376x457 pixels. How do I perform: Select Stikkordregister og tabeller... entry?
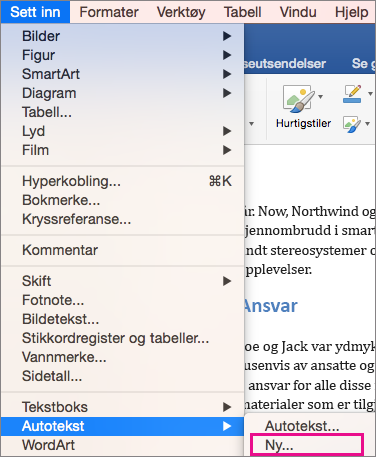(122, 338)
